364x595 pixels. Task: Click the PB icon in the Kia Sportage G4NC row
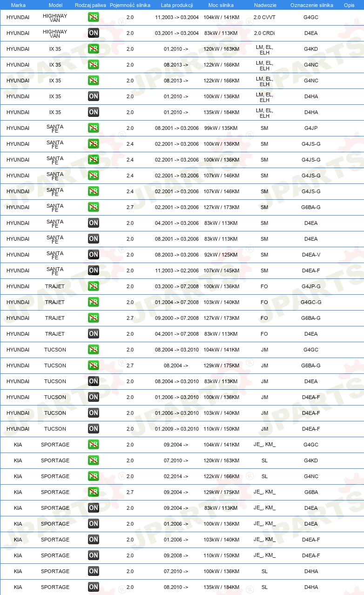pyautogui.click(x=94, y=476)
